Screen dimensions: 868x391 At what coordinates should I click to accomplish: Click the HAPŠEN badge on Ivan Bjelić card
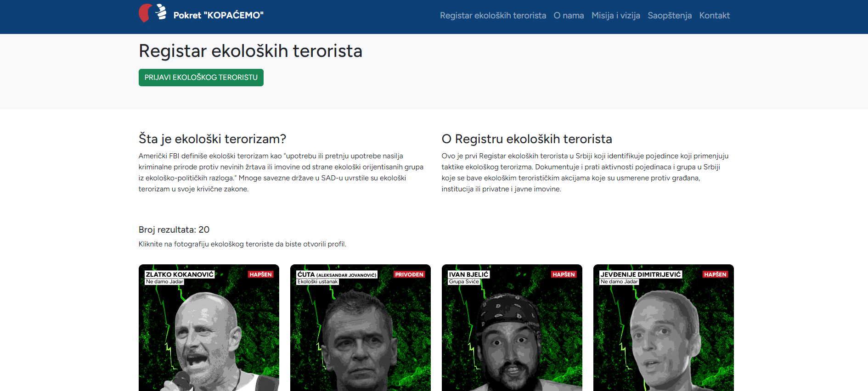[x=564, y=274]
